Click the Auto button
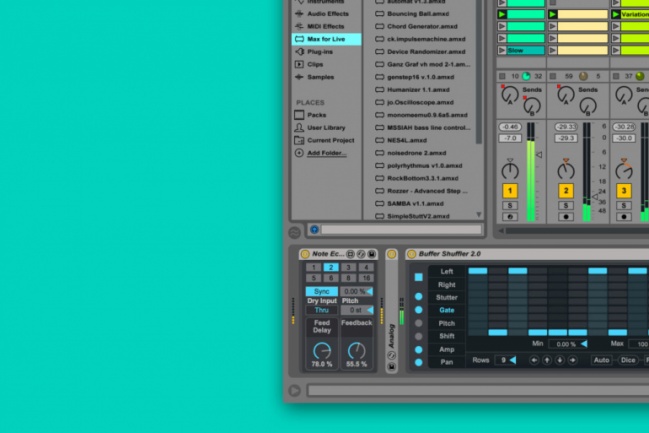This screenshot has width=649, height=433. (601, 360)
